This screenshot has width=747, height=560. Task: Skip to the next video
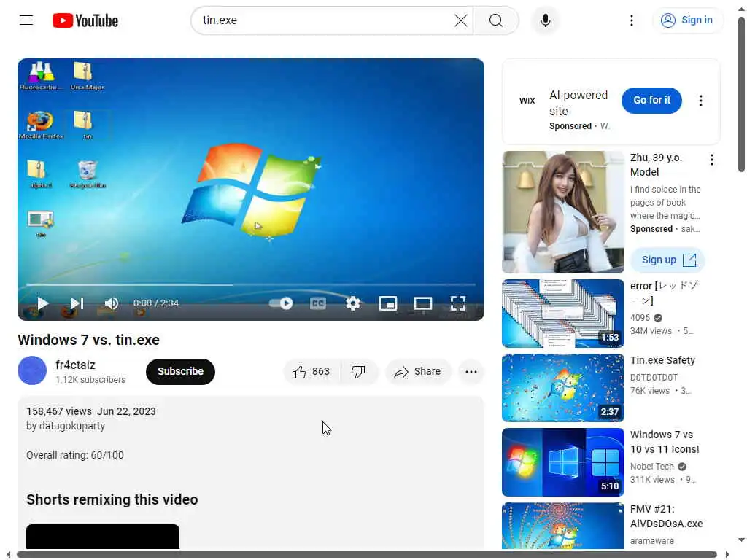click(x=77, y=303)
